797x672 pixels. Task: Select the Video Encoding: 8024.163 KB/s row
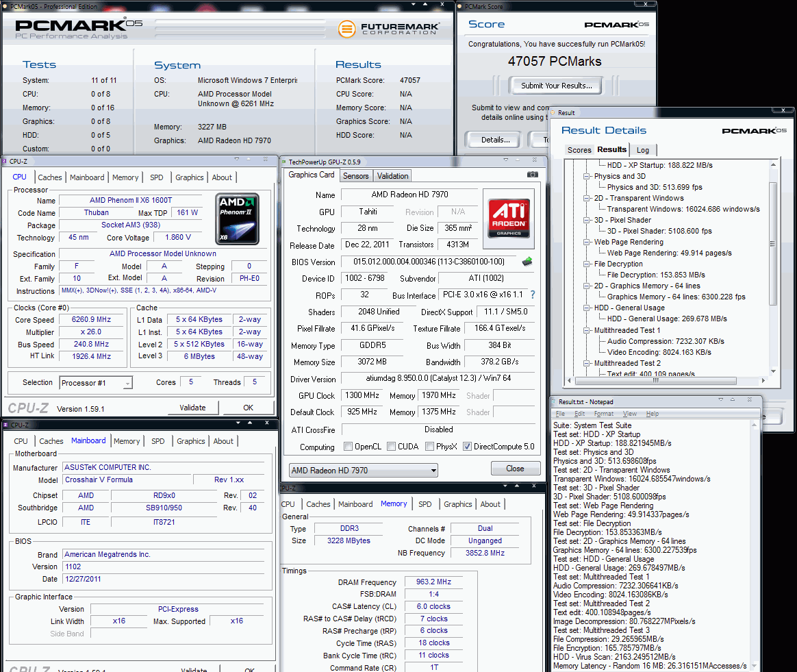click(659, 352)
